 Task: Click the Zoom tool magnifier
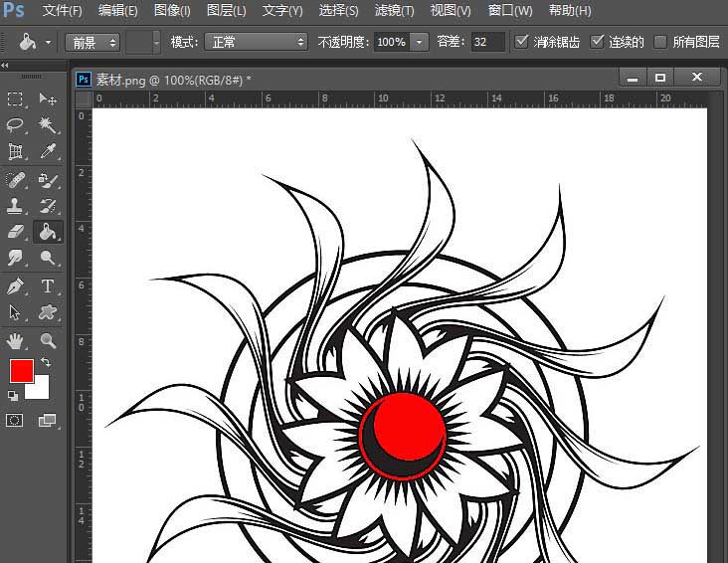pyautogui.click(x=47, y=341)
